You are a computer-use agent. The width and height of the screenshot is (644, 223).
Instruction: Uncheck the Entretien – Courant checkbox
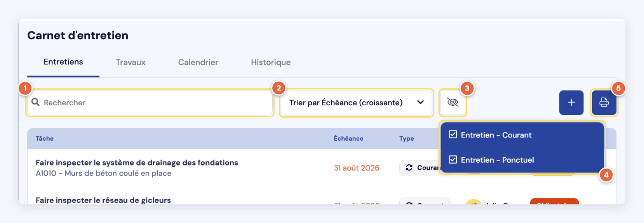point(453,134)
